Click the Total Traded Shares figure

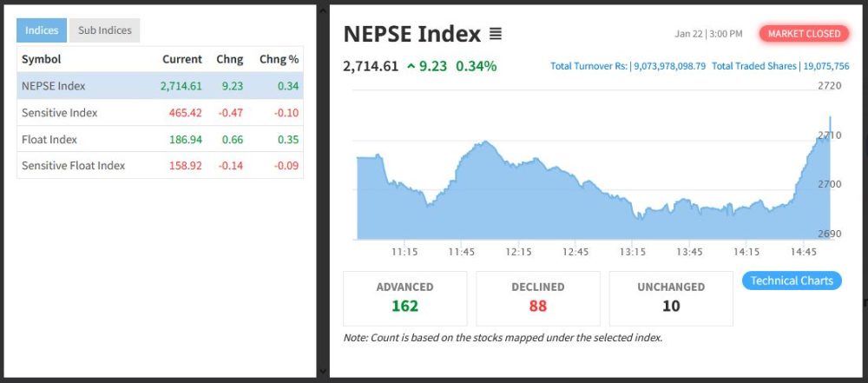pos(780,66)
